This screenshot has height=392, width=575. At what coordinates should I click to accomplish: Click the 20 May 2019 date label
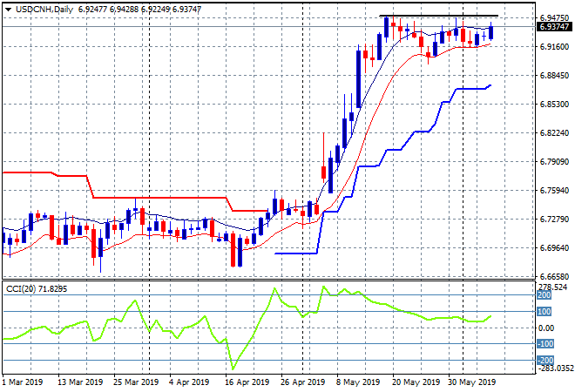pyautogui.click(x=416, y=382)
